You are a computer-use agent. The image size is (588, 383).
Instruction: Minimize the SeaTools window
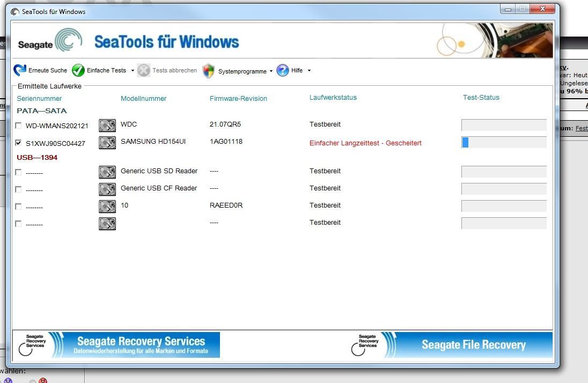coord(508,9)
